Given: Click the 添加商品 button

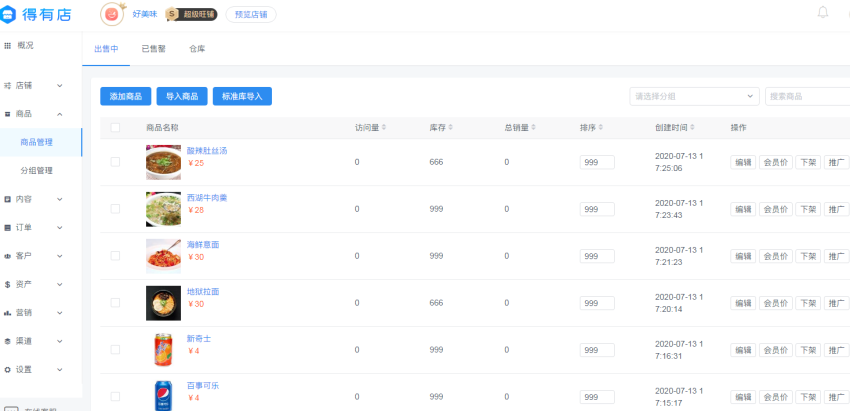Looking at the screenshot, I should pos(125,96).
